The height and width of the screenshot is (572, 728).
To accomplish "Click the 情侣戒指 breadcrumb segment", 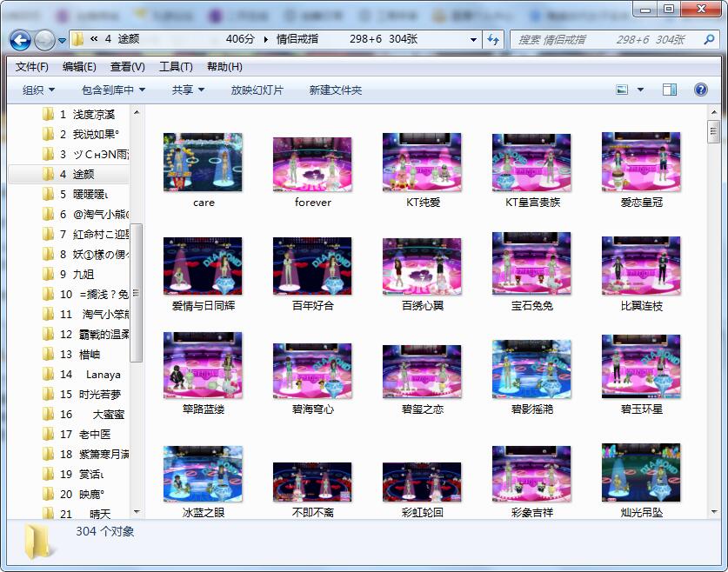I will (x=297, y=39).
